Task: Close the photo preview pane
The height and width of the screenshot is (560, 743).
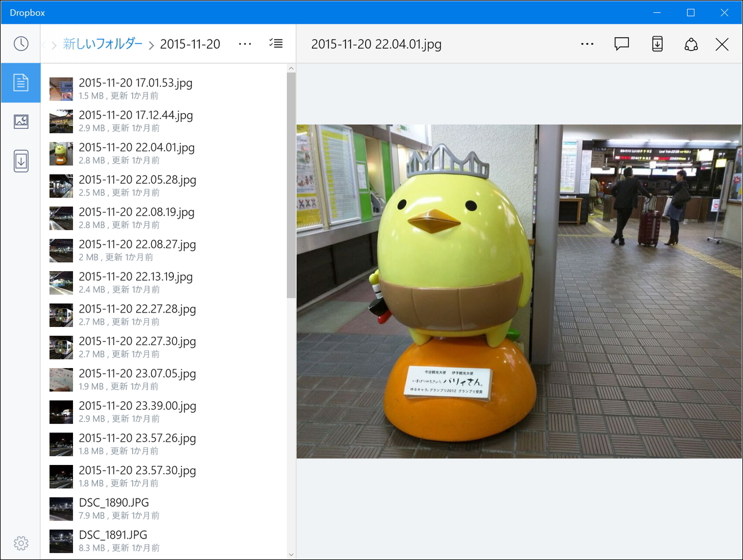Action: click(722, 43)
